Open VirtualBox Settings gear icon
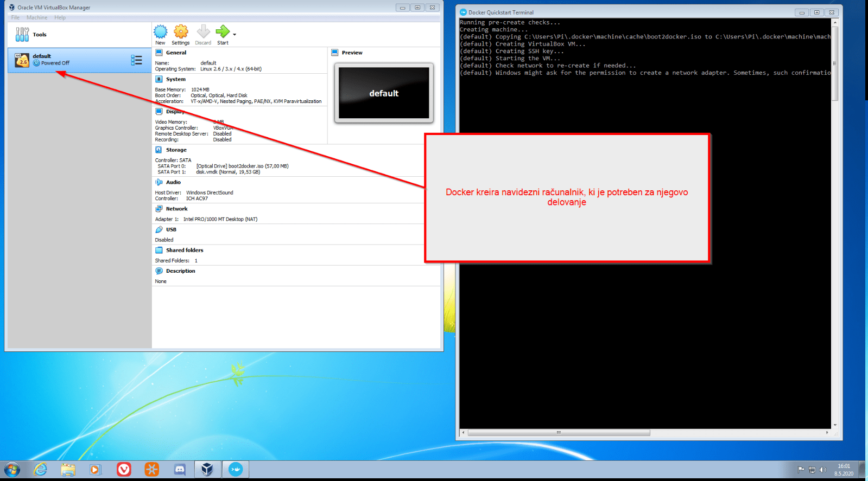868x481 pixels. pyautogui.click(x=181, y=31)
